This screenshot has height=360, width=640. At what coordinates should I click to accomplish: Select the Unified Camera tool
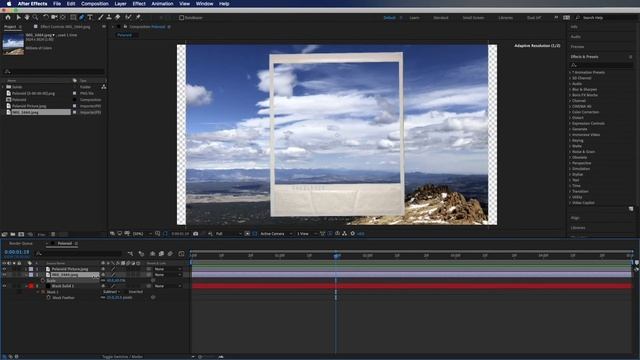tap(54, 18)
